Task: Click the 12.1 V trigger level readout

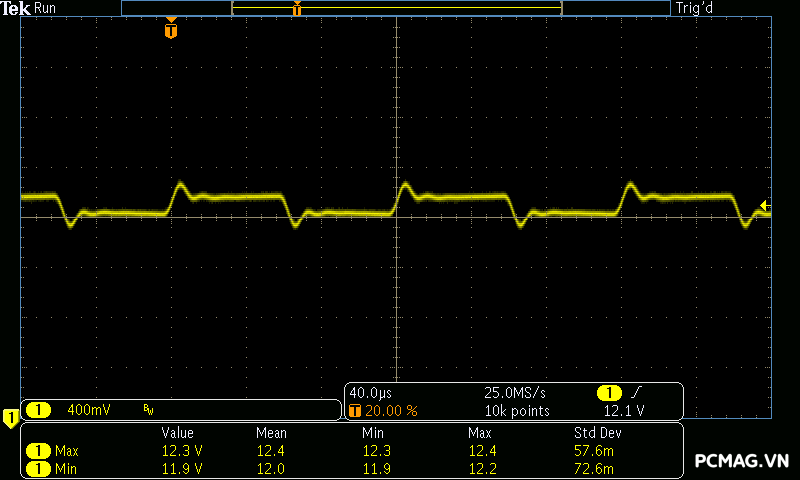Action: point(624,411)
